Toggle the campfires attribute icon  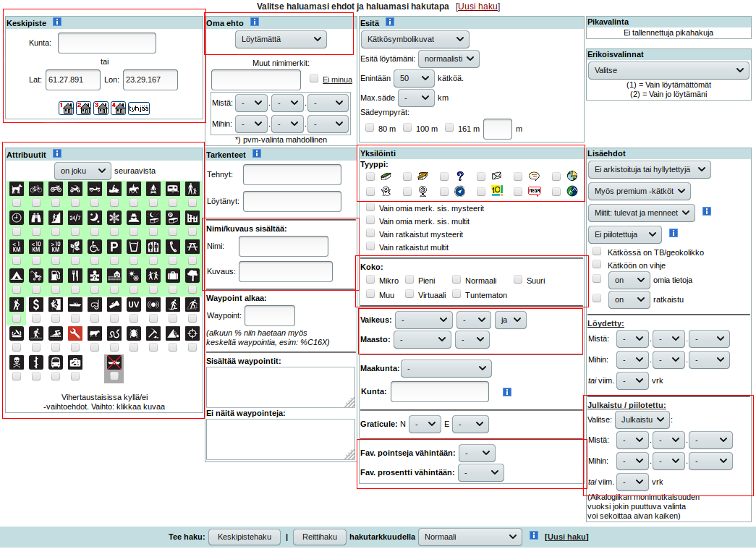tap(153, 189)
